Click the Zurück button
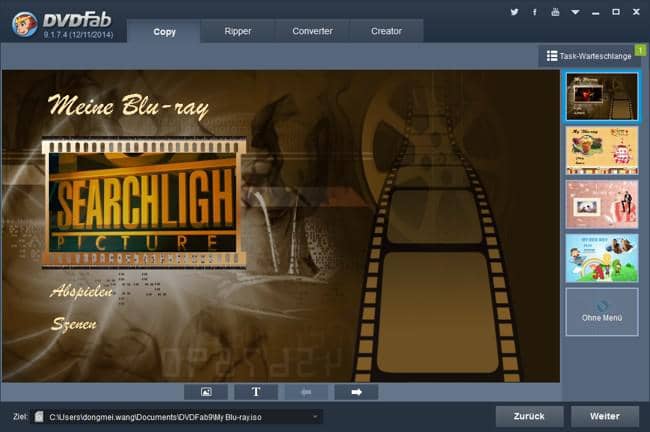650x432 pixels. pyautogui.click(x=529, y=416)
